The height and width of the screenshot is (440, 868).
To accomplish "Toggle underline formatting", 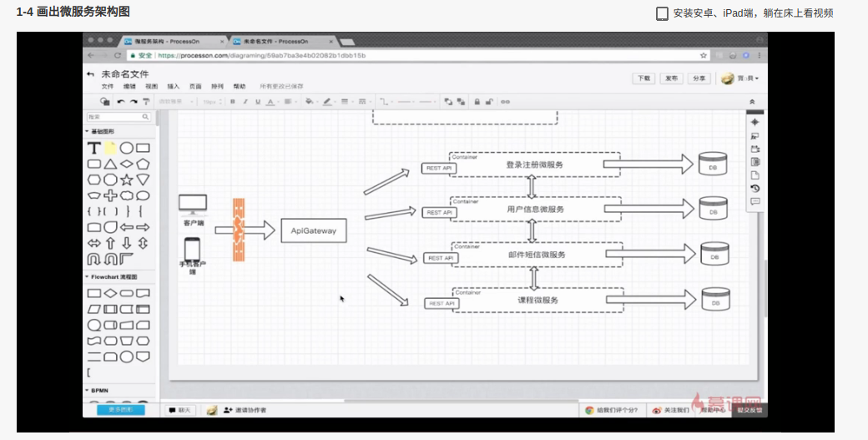I will pyautogui.click(x=257, y=102).
